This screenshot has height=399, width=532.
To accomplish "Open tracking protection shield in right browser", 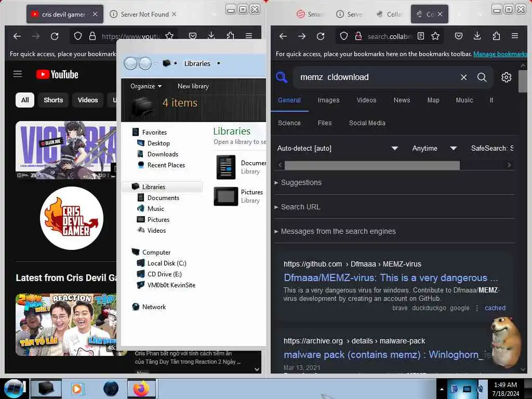I will 344,36.
